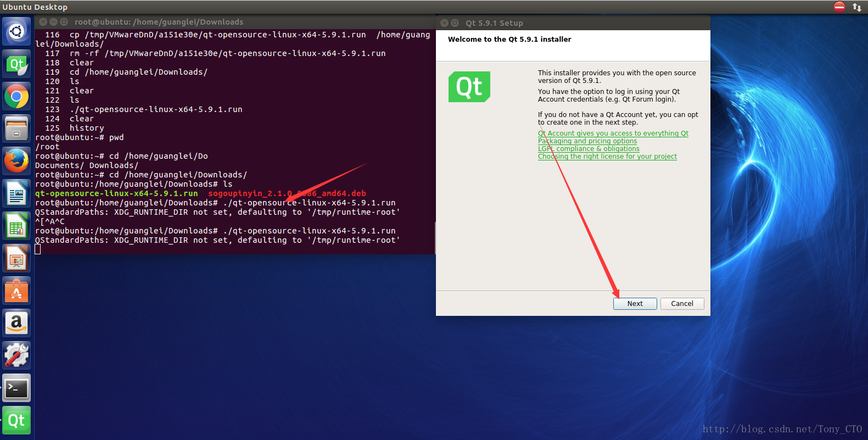The width and height of the screenshot is (868, 440).
Task: Click the '/root' output line in terminal
Action: point(47,147)
